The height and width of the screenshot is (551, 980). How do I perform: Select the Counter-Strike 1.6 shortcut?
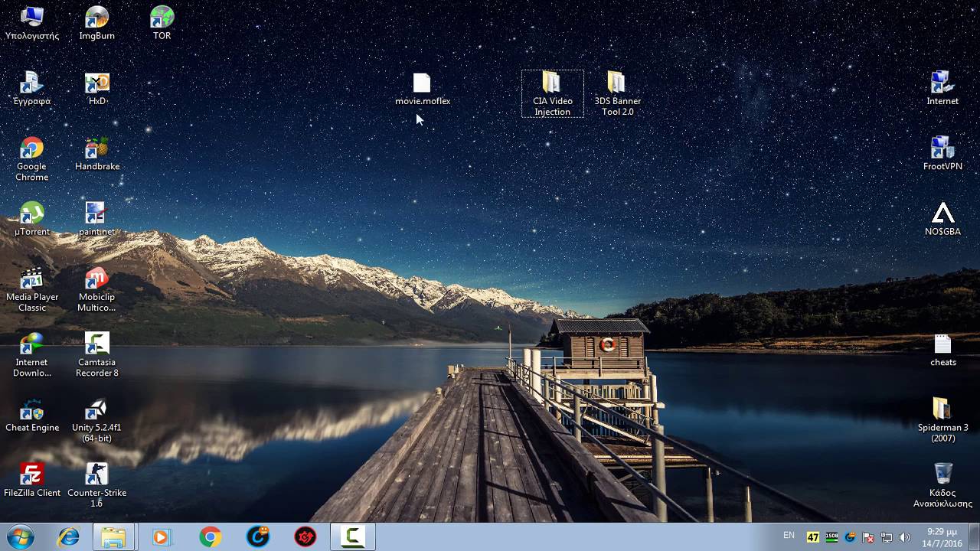[x=97, y=486]
